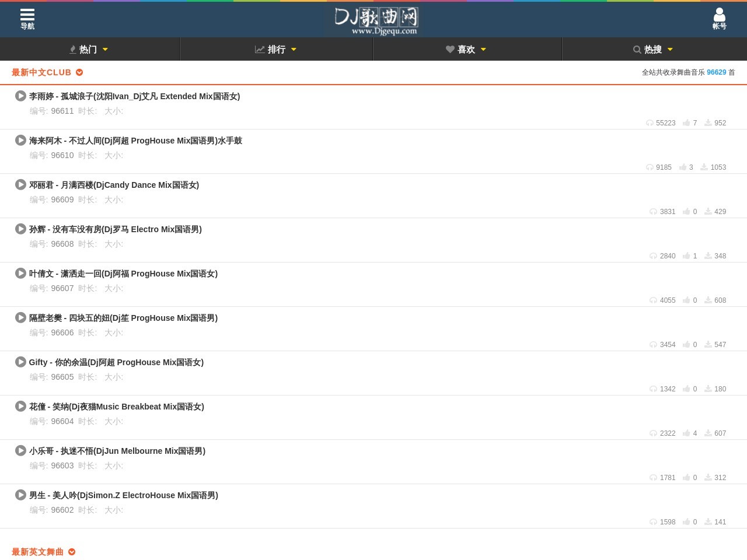Open 最新中文CLUB section heading

[x=41, y=72]
